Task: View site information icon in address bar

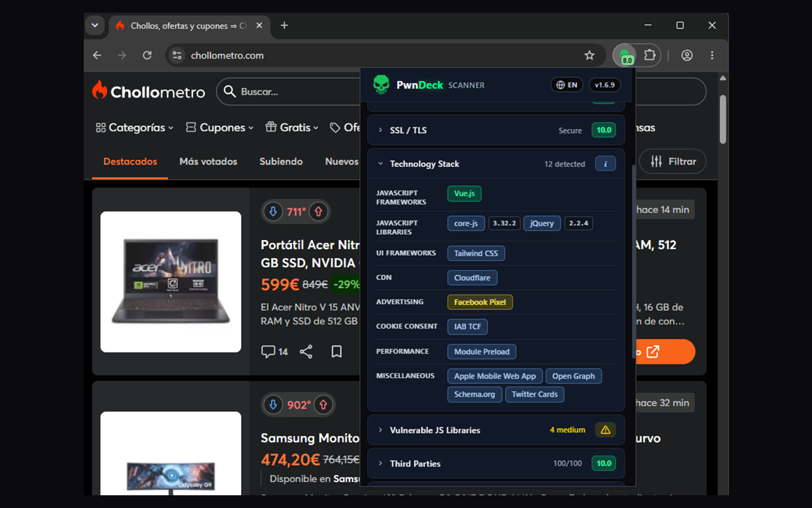Action: tap(177, 55)
